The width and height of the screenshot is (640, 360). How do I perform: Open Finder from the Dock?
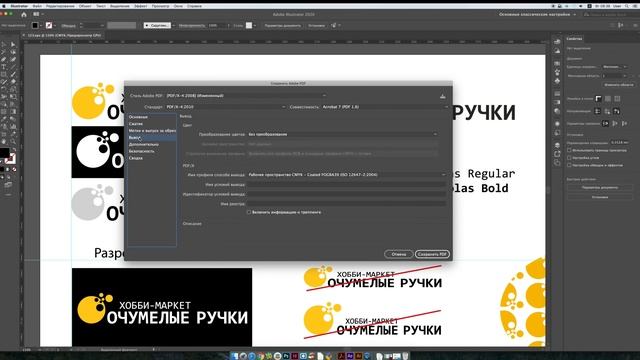(x=234, y=356)
